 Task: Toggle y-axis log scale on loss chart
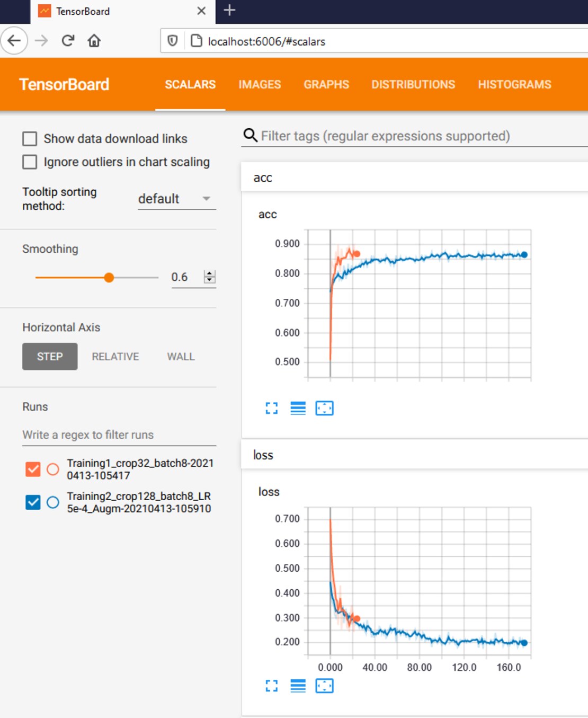coord(298,686)
